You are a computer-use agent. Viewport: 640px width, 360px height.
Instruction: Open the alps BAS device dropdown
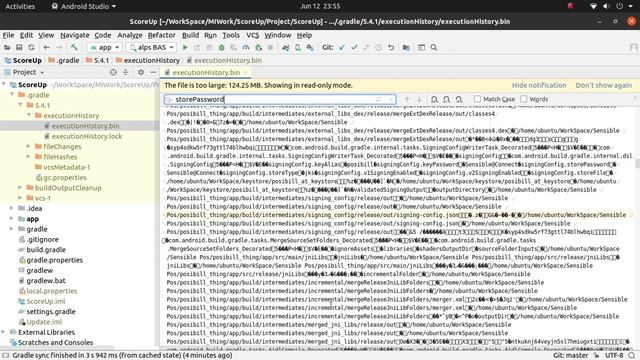click(x=151, y=47)
